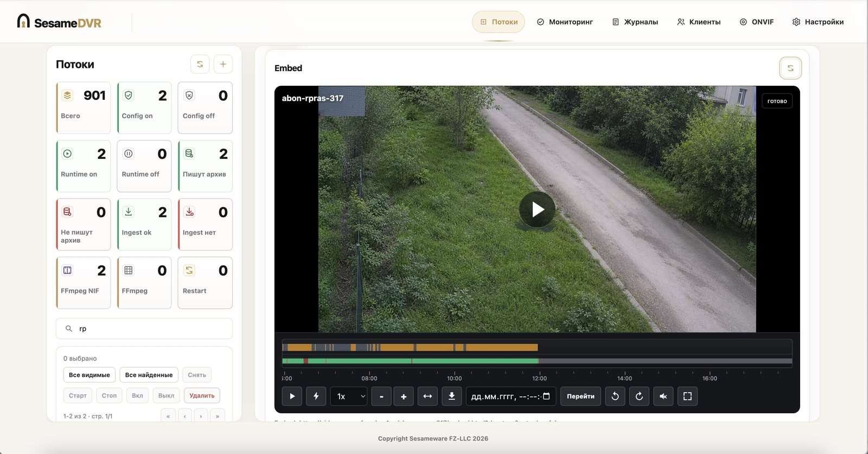Viewport: 868px width, 454px height.
Task: Refresh the Потоки stream list
Action: [200, 64]
